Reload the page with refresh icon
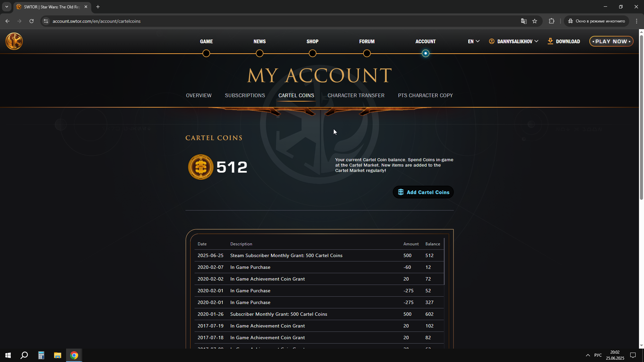The image size is (644, 362). 32,21
